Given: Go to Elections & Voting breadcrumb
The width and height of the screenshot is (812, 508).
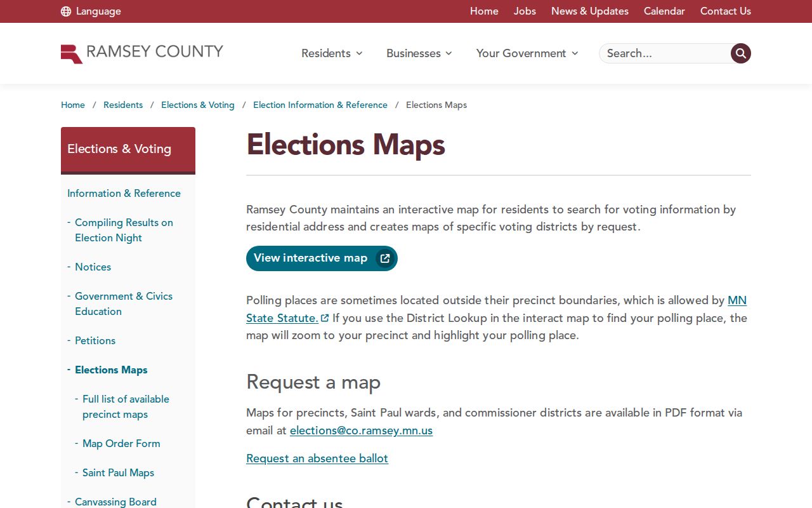Looking at the screenshot, I should [x=198, y=105].
